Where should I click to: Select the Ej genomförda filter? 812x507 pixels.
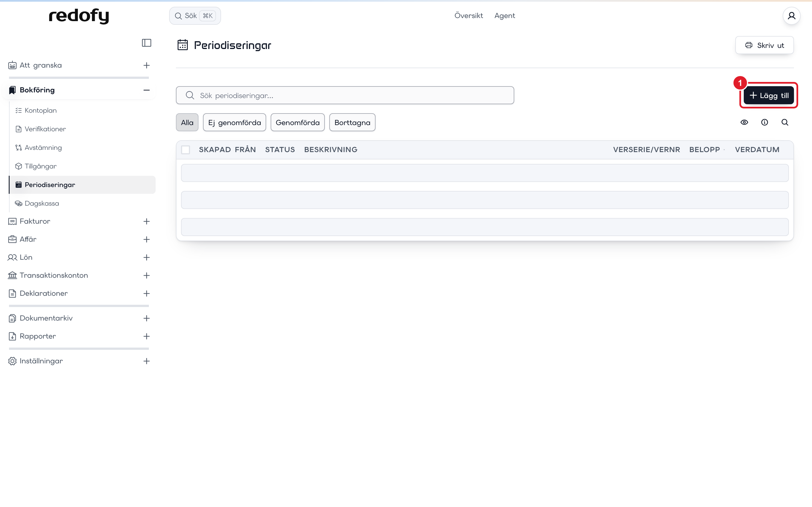(235, 123)
